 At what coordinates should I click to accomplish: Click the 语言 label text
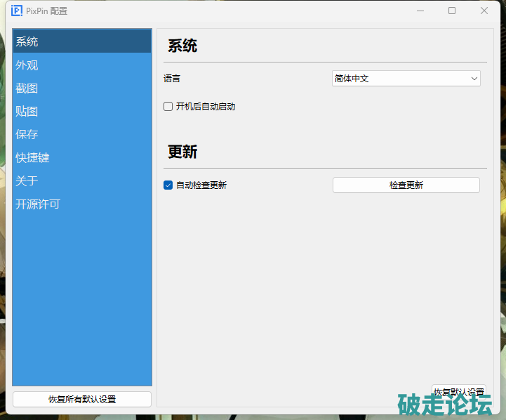(173, 79)
